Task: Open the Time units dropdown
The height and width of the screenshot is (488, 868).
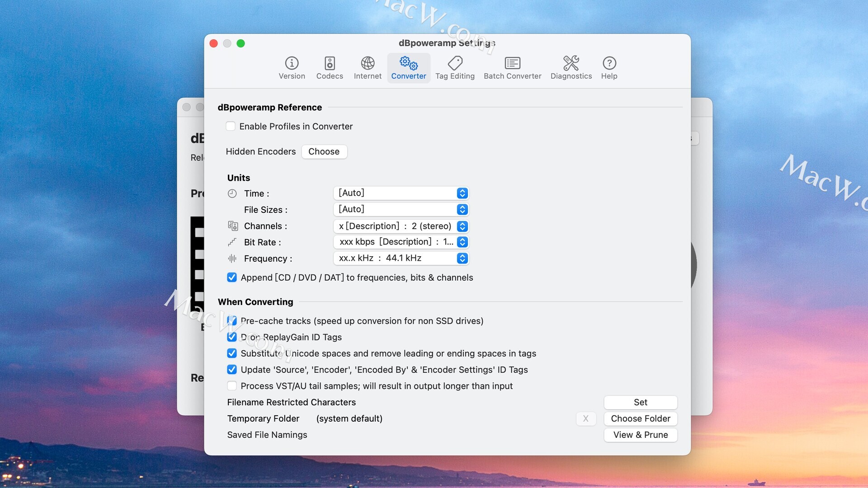Action: click(401, 193)
